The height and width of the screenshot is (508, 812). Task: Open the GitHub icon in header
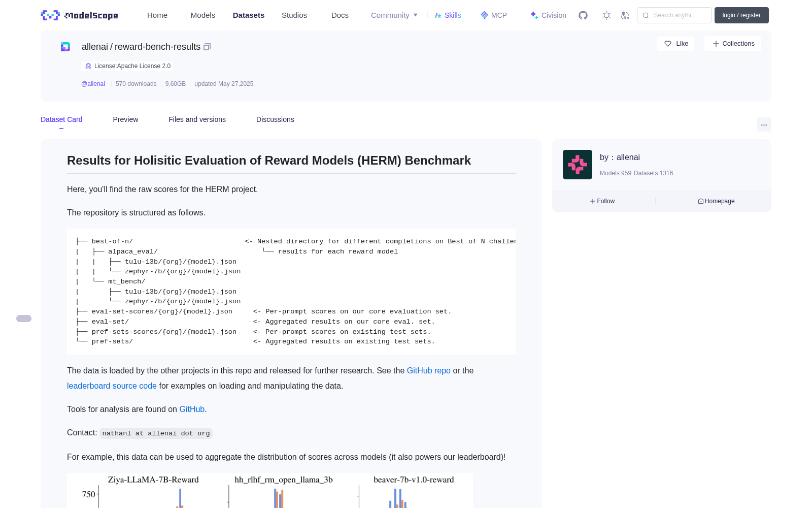point(583,15)
